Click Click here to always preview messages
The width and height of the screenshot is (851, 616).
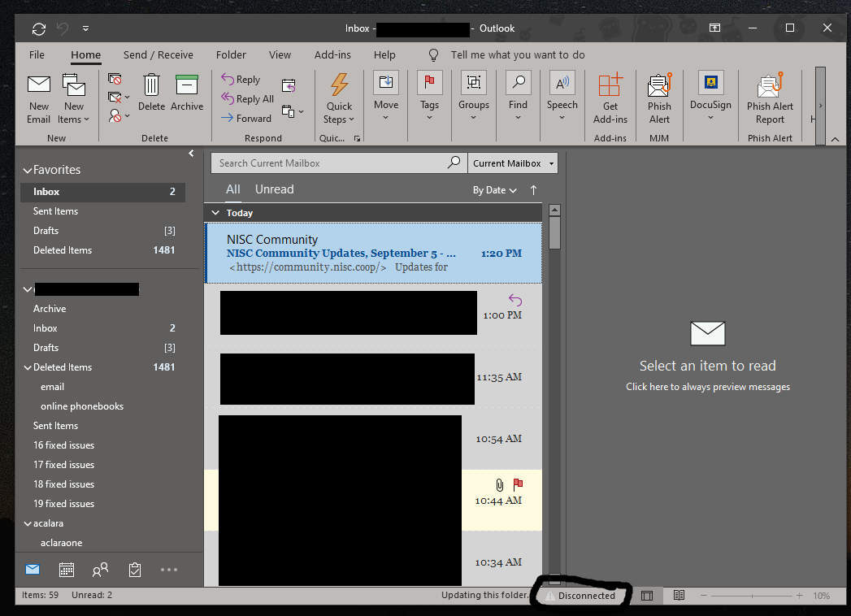click(708, 387)
